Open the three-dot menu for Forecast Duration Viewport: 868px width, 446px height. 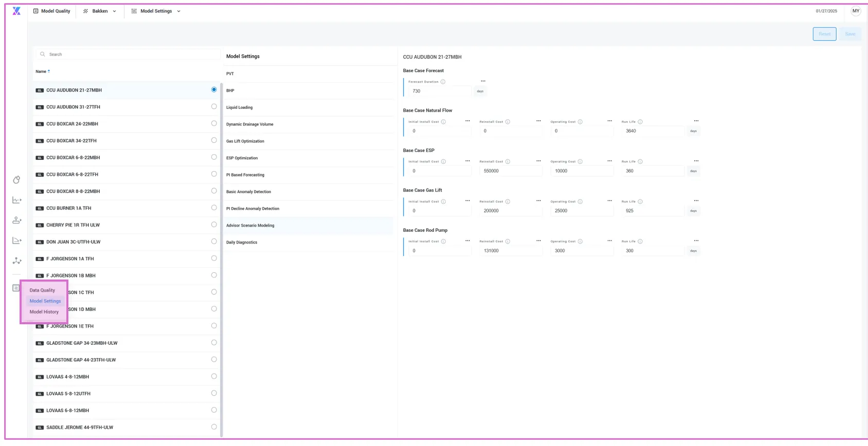(483, 81)
